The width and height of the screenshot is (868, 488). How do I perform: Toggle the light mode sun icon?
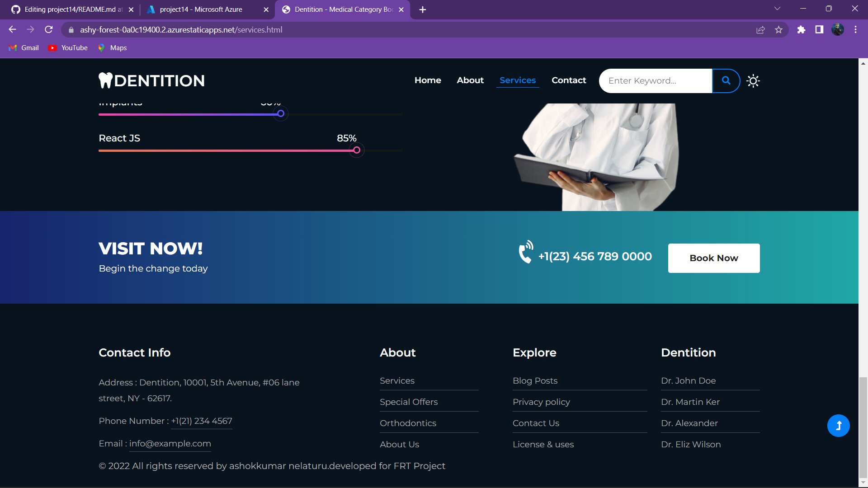pyautogui.click(x=753, y=80)
